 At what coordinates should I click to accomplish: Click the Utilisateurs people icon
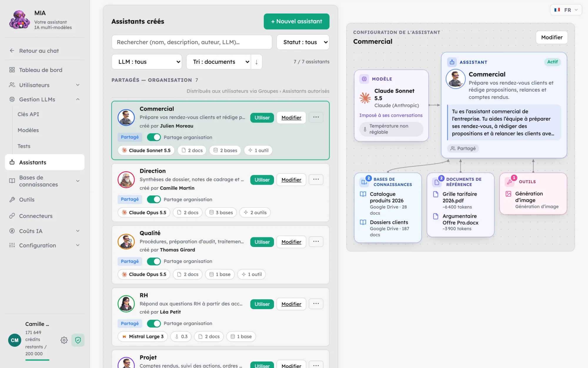12,85
